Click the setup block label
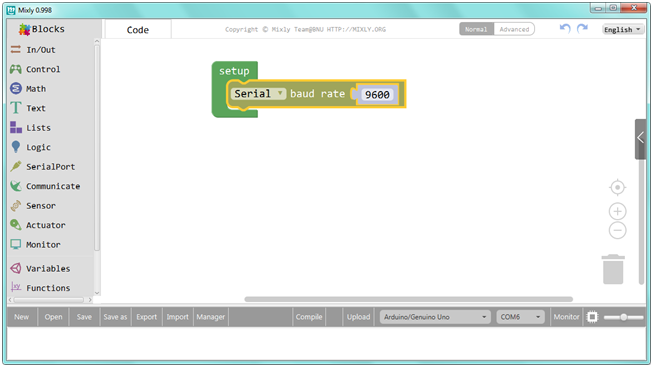 [x=234, y=71]
